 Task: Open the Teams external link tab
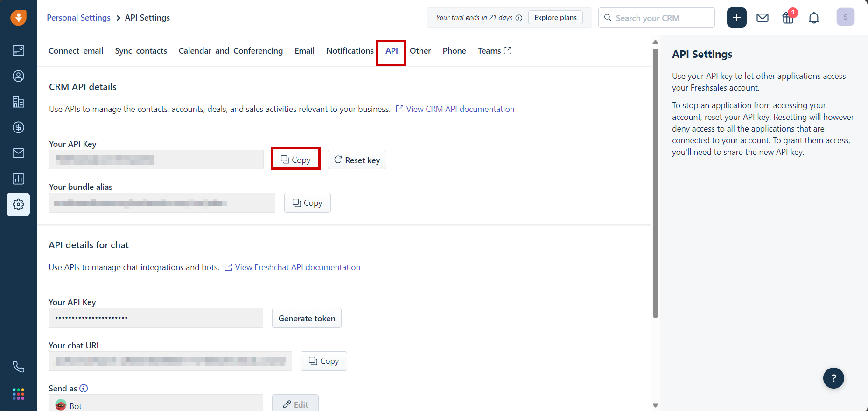click(495, 51)
